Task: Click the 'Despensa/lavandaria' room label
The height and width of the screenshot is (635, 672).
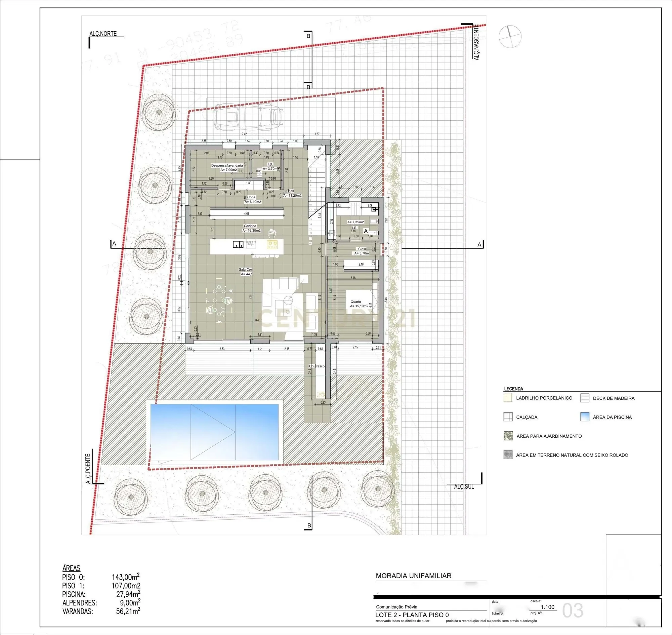Action: tap(227, 165)
